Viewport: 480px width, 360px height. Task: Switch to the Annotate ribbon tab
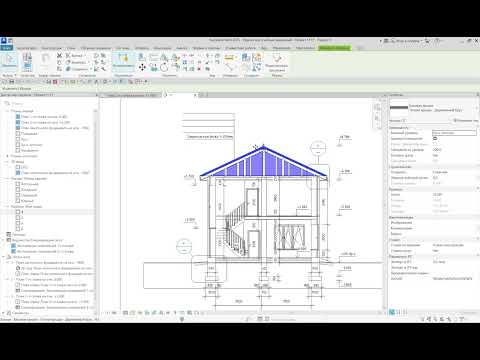[x=162, y=48]
